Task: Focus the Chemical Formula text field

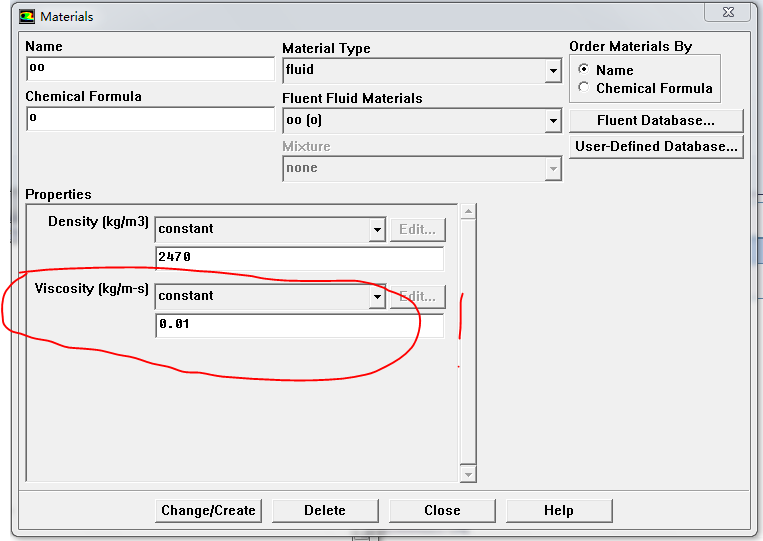Action: [150, 118]
